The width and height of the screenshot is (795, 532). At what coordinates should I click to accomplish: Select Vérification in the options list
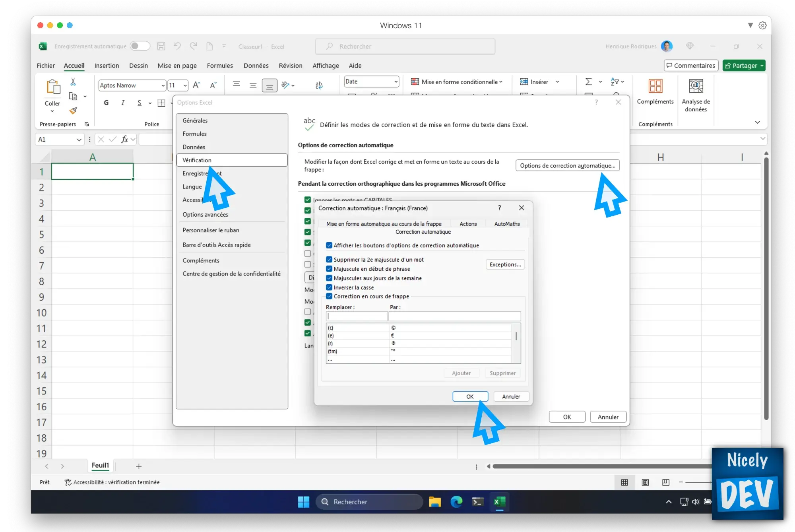point(232,160)
